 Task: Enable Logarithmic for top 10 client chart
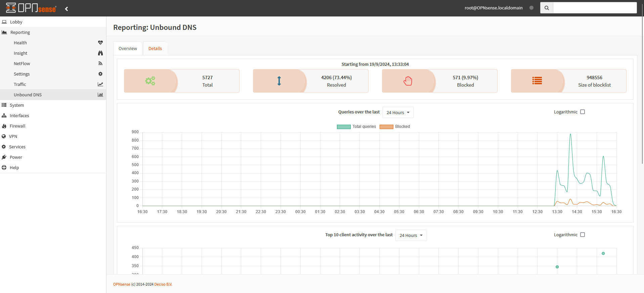coord(583,235)
